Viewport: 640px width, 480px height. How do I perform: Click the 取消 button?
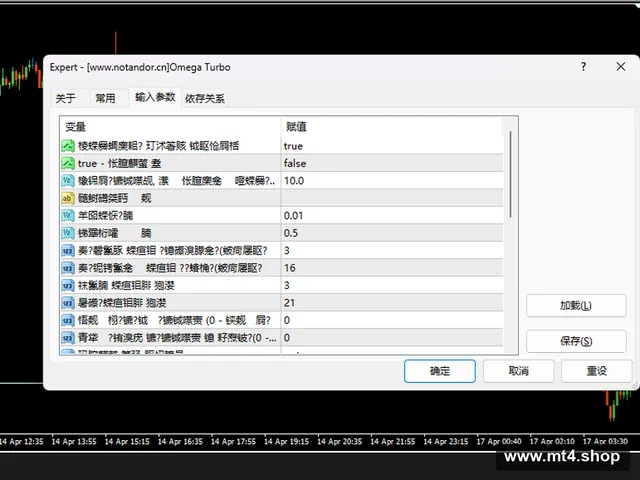518,371
